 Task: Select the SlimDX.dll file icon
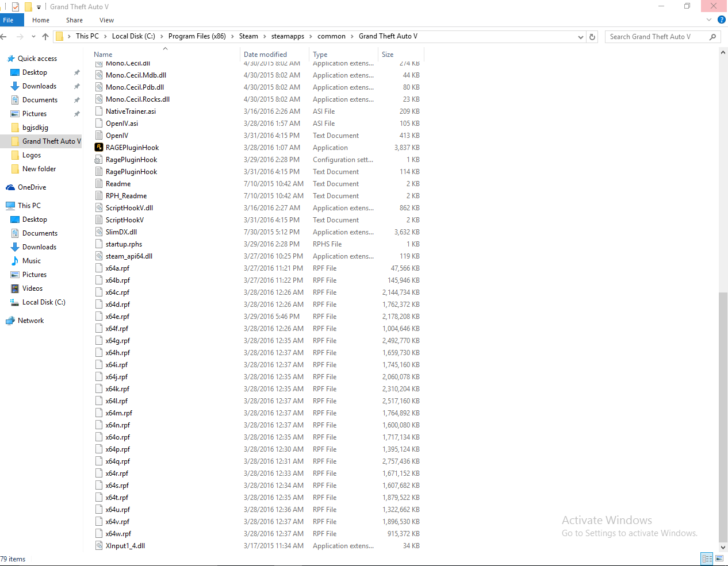[99, 232]
